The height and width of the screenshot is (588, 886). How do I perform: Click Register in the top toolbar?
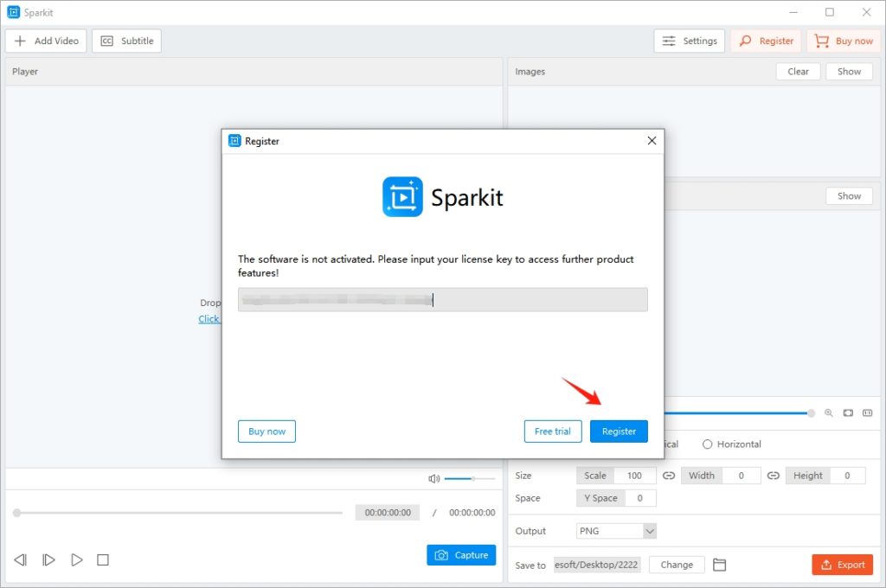click(767, 41)
